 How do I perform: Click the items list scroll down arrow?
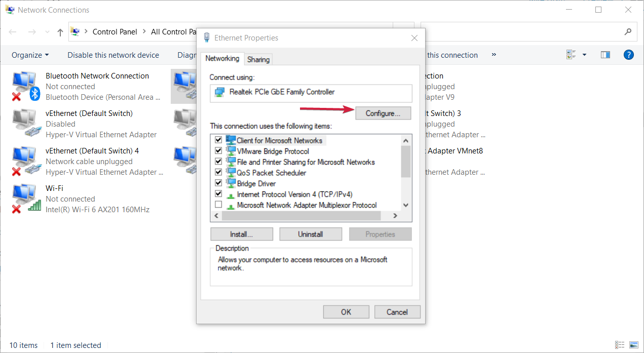405,205
